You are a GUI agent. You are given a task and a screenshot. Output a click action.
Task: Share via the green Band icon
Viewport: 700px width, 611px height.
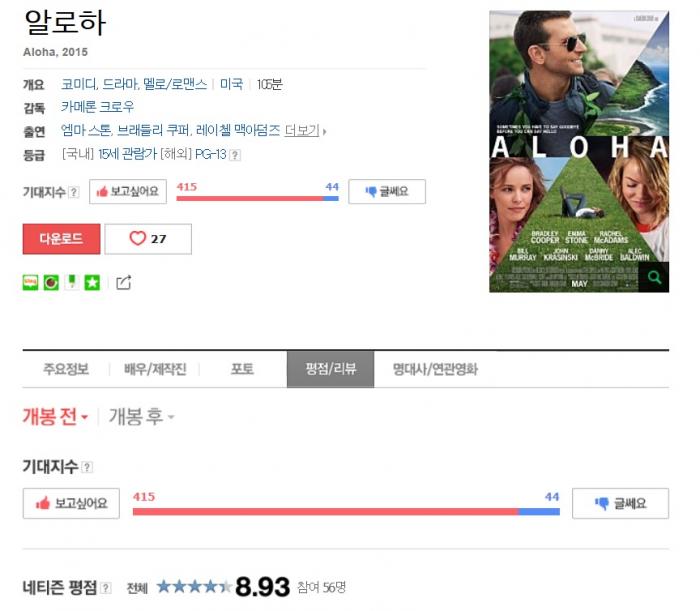click(x=51, y=283)
